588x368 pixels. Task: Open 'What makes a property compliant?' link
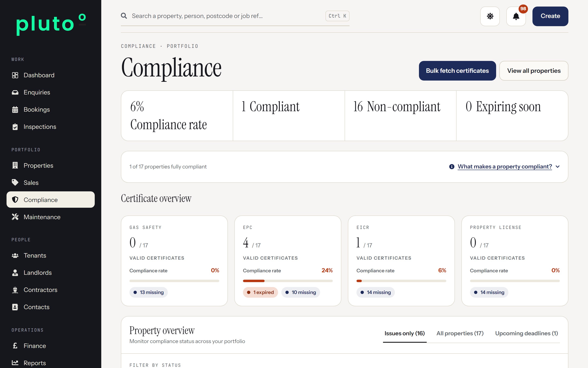click(505, 167)
